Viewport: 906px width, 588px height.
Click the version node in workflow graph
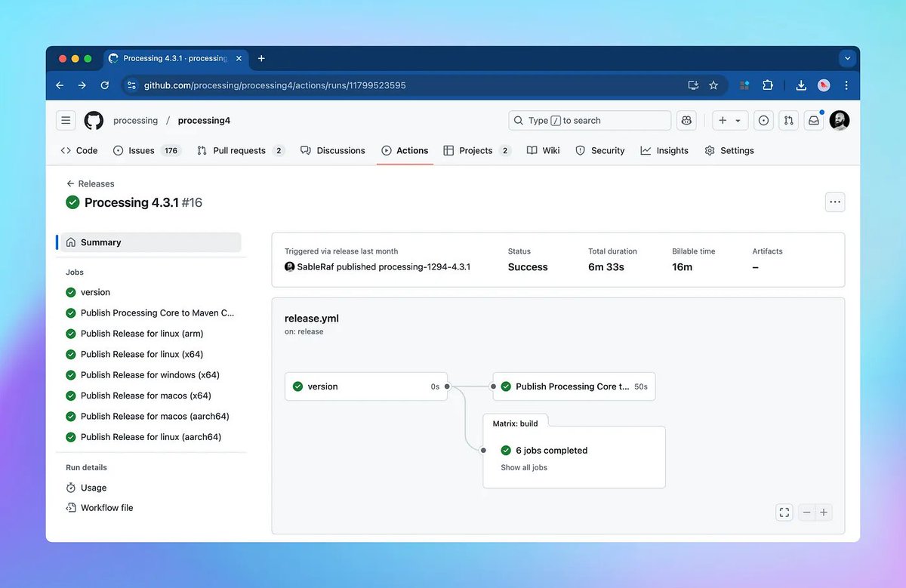366,386
